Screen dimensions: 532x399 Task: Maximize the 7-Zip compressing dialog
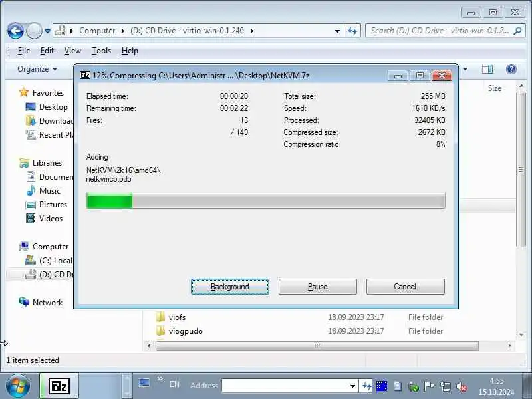420,76
